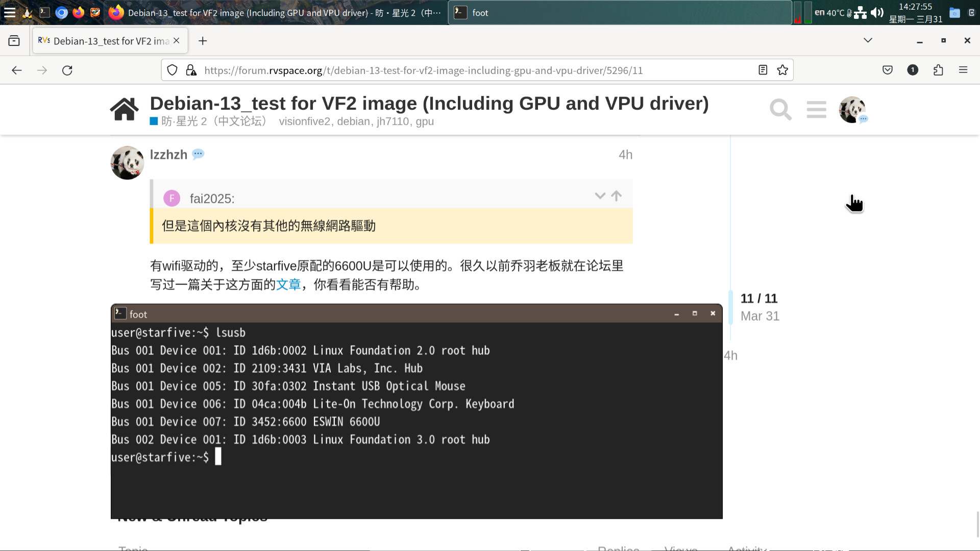Open the desktop panel applications menu

coord(10,12)
